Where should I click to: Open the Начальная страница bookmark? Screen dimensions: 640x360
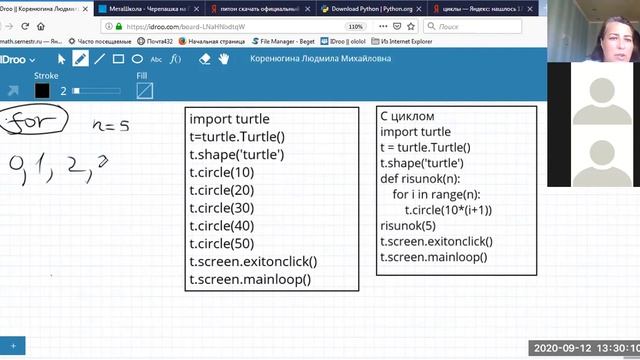click(212, 41)
